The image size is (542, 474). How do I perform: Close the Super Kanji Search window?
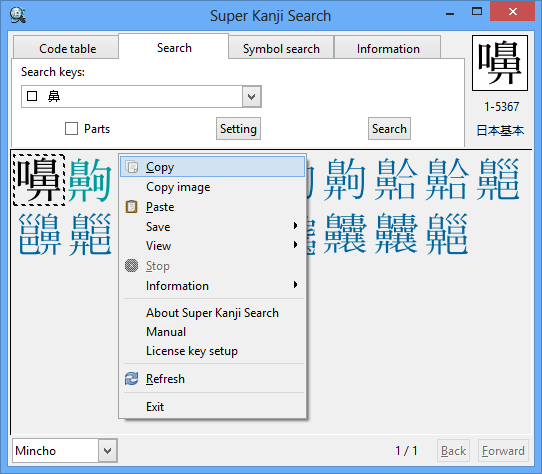tap(512, 12)
